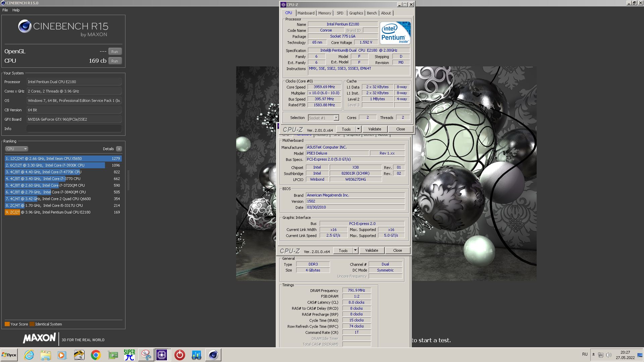Switch to Cinebench via its taskbar icon
644x362 pixels.
tap(213, 355)
